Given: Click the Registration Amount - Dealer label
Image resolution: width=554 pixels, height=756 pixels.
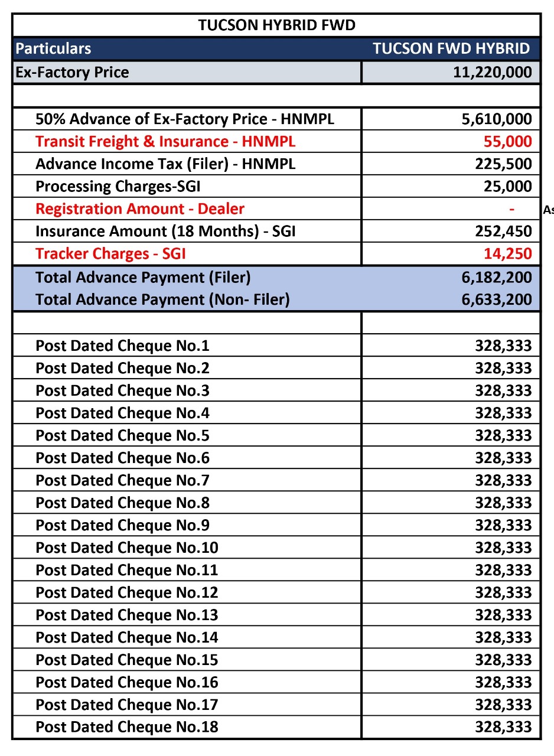Looking at the screenshot, I should point(140,208).
